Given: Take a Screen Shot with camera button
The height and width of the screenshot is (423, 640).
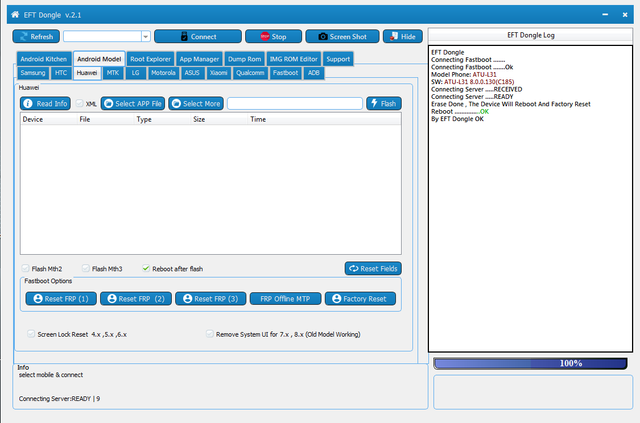Looking at the screenshot, I should (342, 36).
